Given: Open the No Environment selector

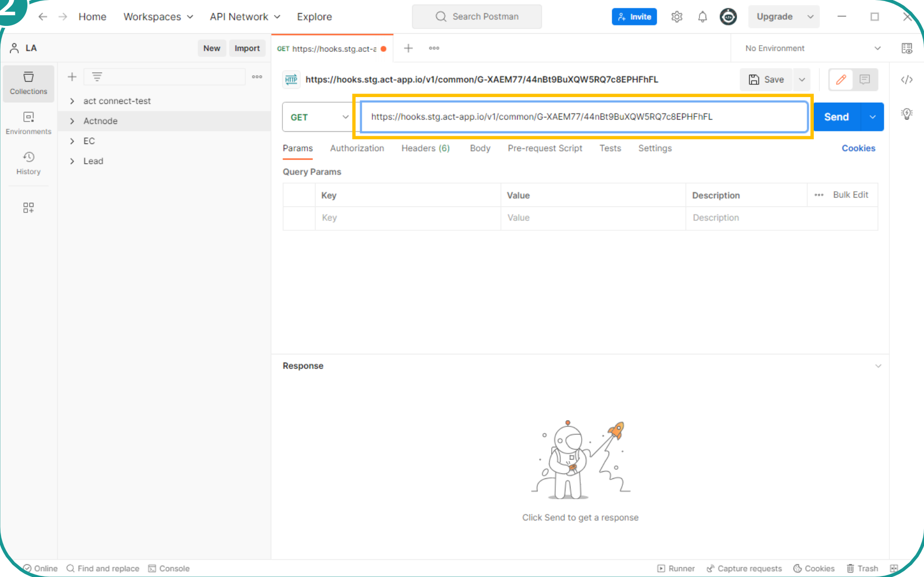Looking at the screenshot, I should [812, 48].
